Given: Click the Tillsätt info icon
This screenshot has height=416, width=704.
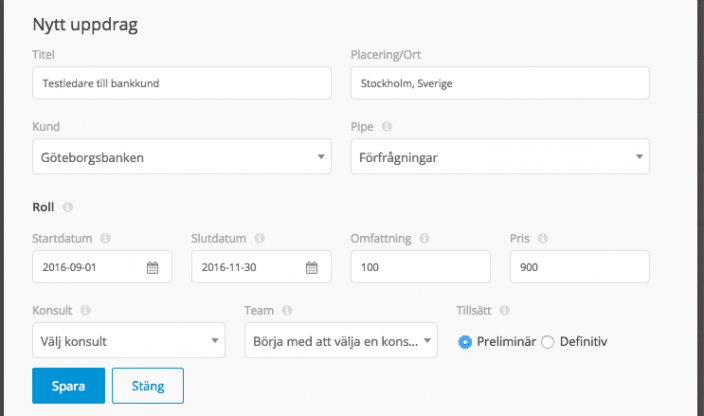Looking at the screenshot, I should 504,311.
